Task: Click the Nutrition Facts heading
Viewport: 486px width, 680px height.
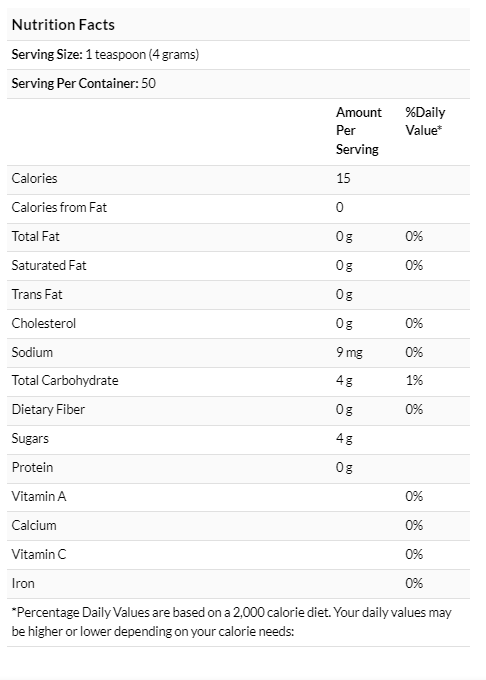Action: click(63, 25)
